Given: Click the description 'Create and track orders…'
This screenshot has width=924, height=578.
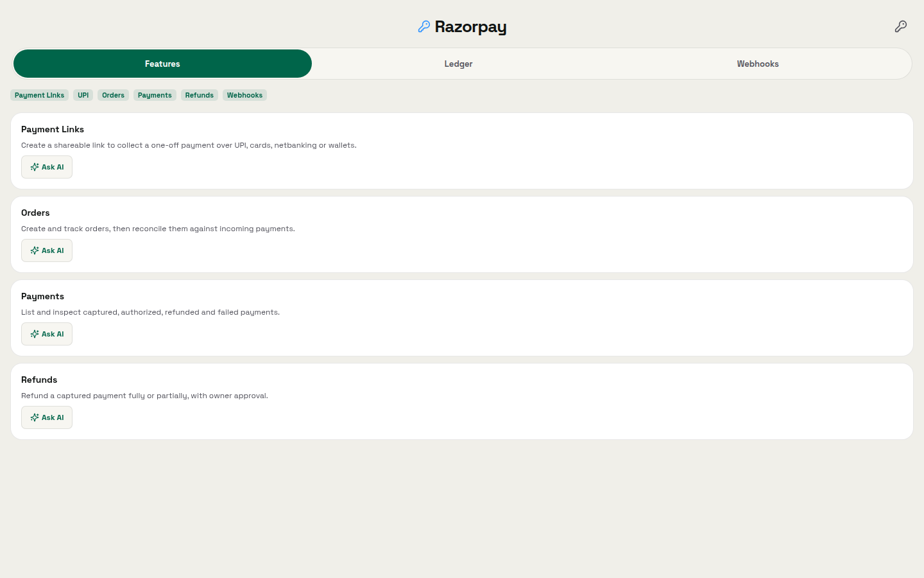Looking at the screenshot, I should click(158, 229).
